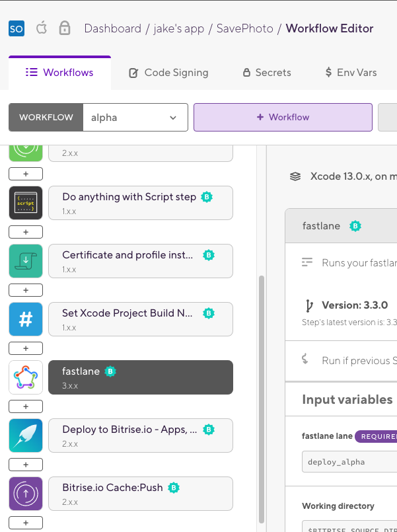Screen dimensions: 397x532
Task: Select the Certificate and profile installer step
Action: pyautogui.click(x=141, y=261)
